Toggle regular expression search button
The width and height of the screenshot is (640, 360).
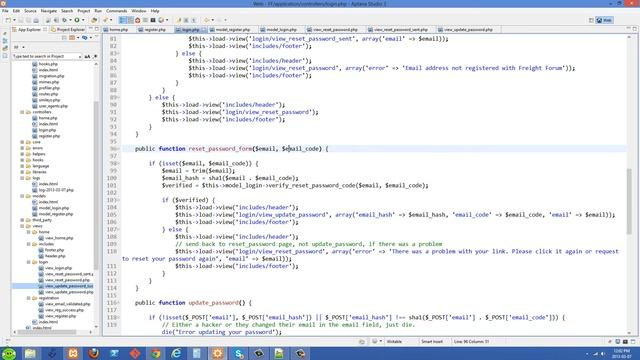95,56
